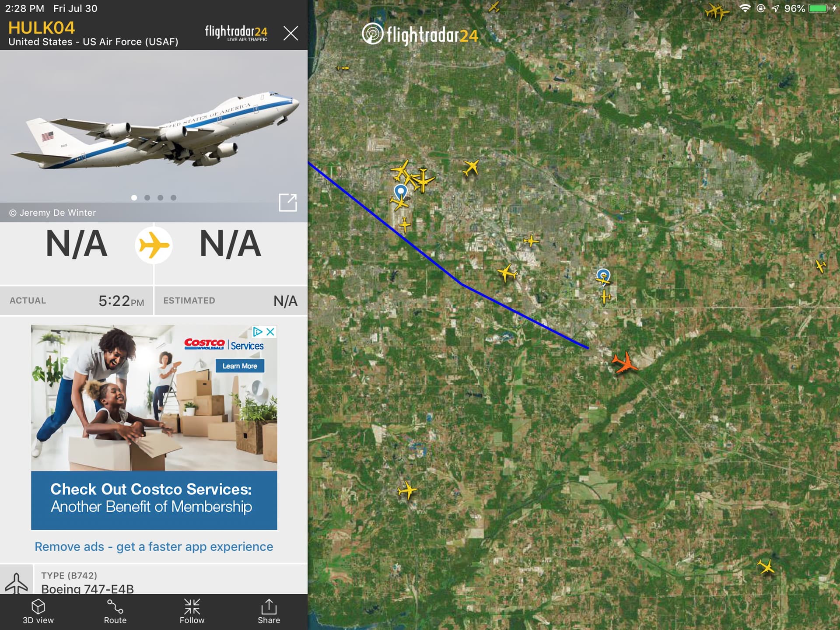
Task: Select the yellow plane in lower left map
Action: click(408, 490)
